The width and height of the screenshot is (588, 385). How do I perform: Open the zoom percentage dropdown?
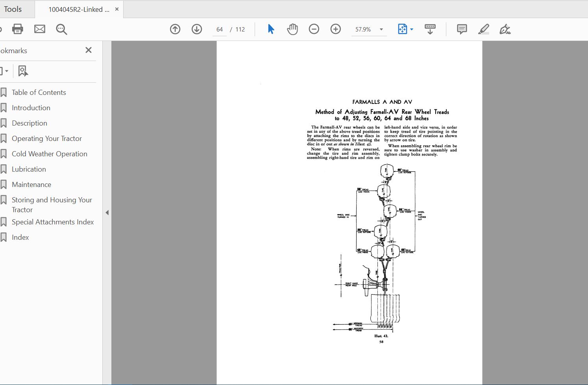[380, 29]
